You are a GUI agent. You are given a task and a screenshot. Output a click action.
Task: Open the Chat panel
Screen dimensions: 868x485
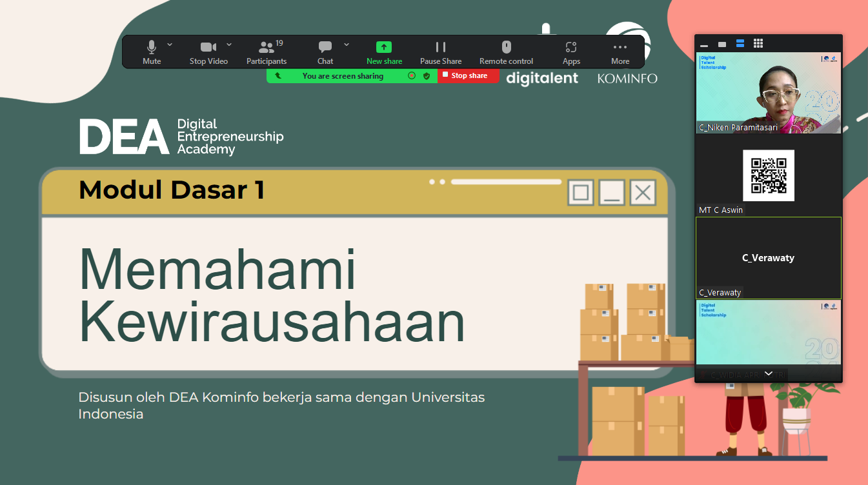325,52
